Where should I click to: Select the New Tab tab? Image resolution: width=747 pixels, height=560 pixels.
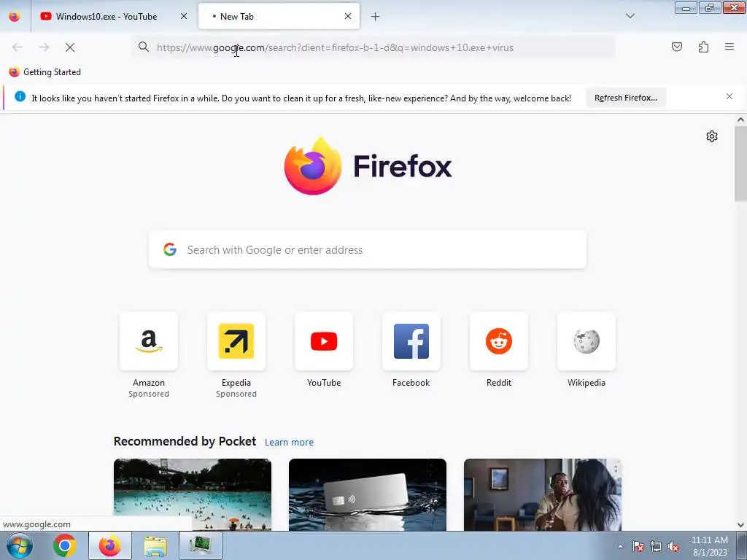[279, 16]
